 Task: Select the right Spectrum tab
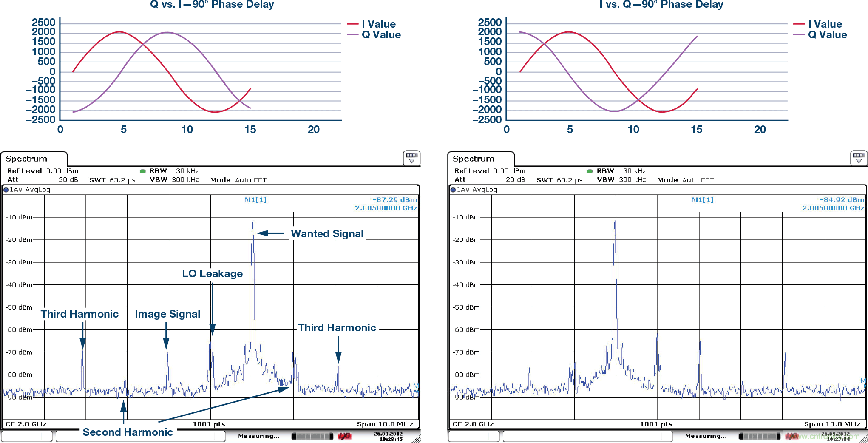(474, 159)
